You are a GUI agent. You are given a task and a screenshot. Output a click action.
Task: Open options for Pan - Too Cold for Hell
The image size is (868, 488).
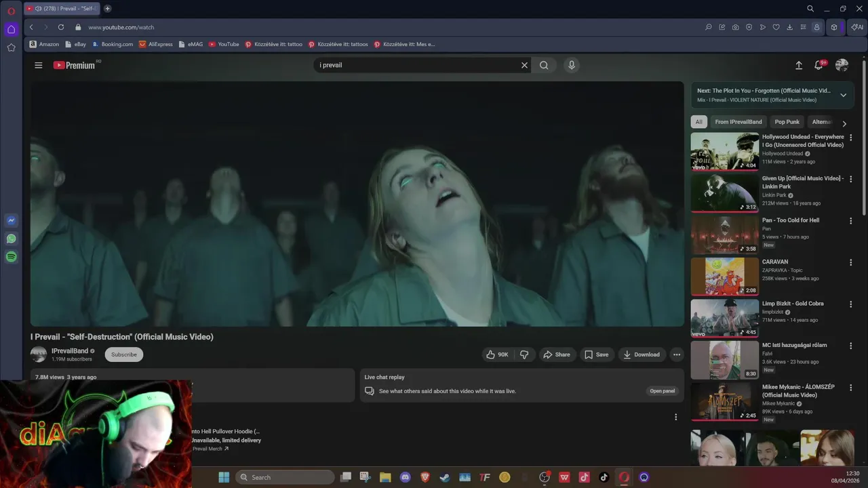(851, 221)
